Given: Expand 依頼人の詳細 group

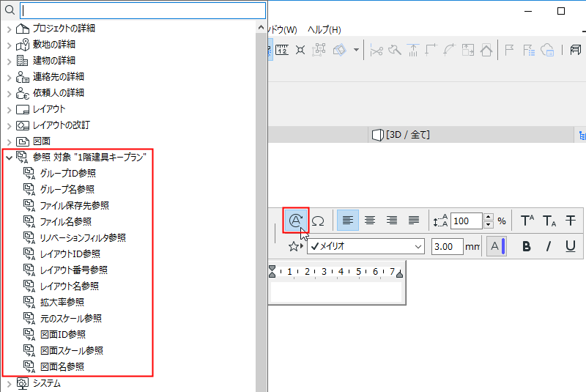Looking at the screenshot, I should coord(10,93).
